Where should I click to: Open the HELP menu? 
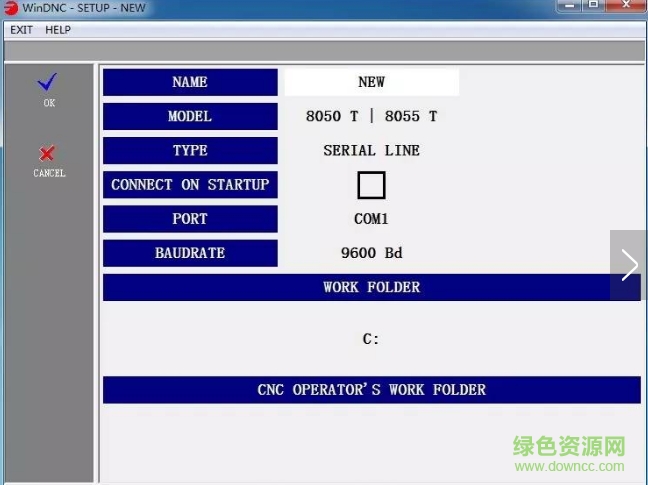58,30
